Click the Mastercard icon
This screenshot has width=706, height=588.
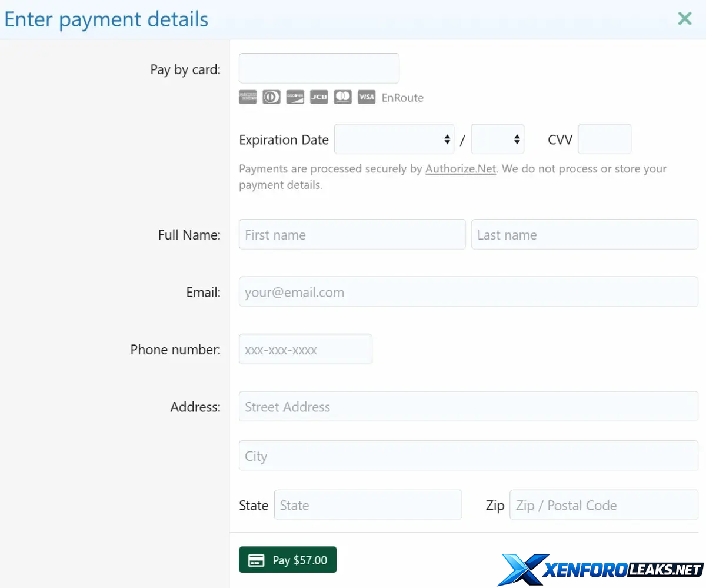pyautogui.click(x=342, y=97)
